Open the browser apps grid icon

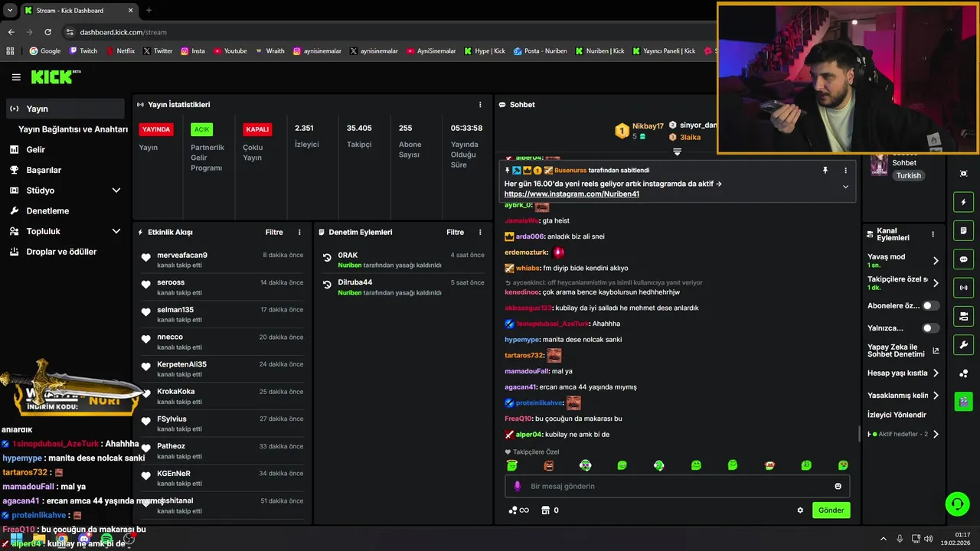point(11,51)
